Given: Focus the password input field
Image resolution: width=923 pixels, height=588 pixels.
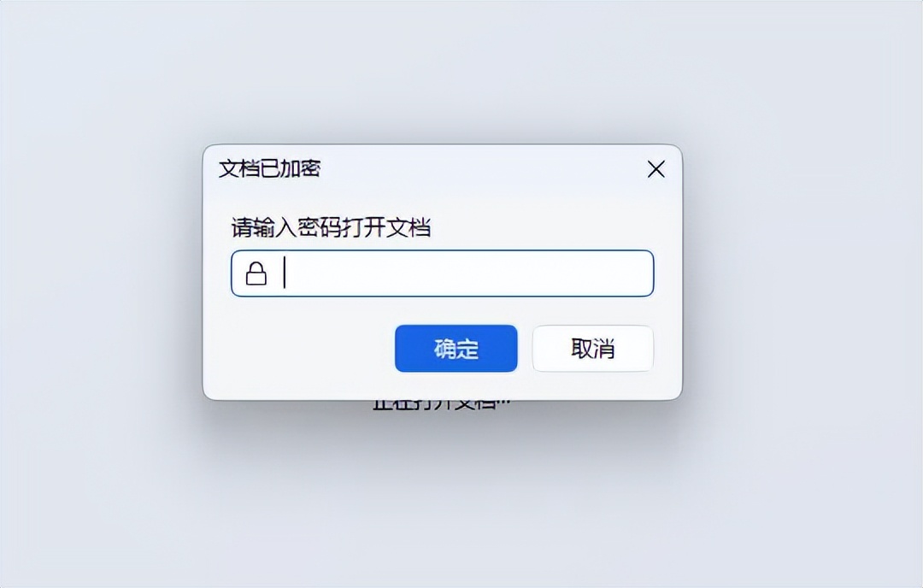Looking at the screenshot, I should click(442, 273).
